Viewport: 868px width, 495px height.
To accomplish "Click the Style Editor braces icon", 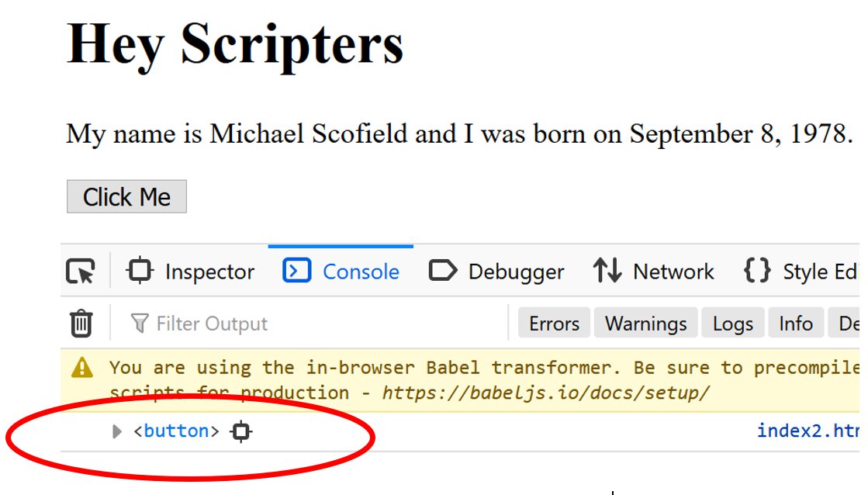I will pyautogui.click(x=757, y=271).
